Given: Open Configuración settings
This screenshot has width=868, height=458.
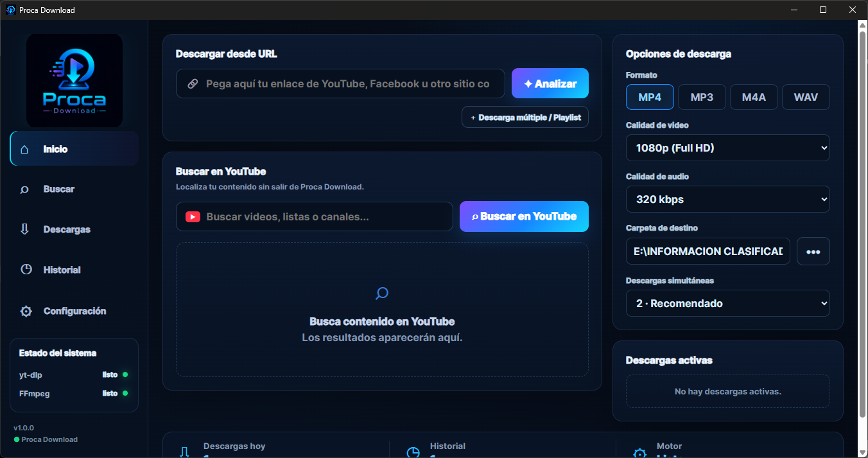Looking at the screenshot, I should click(x=74, y=311).
